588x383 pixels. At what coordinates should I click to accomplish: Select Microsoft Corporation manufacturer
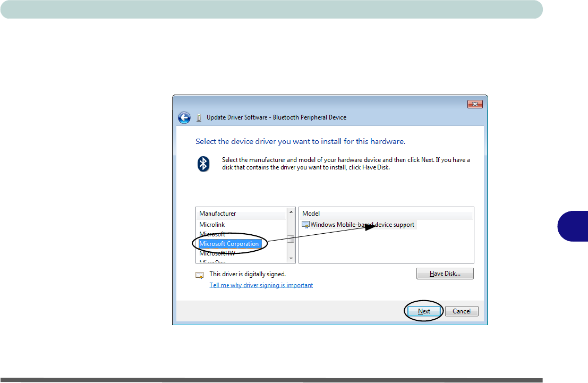tap(229, 244)
